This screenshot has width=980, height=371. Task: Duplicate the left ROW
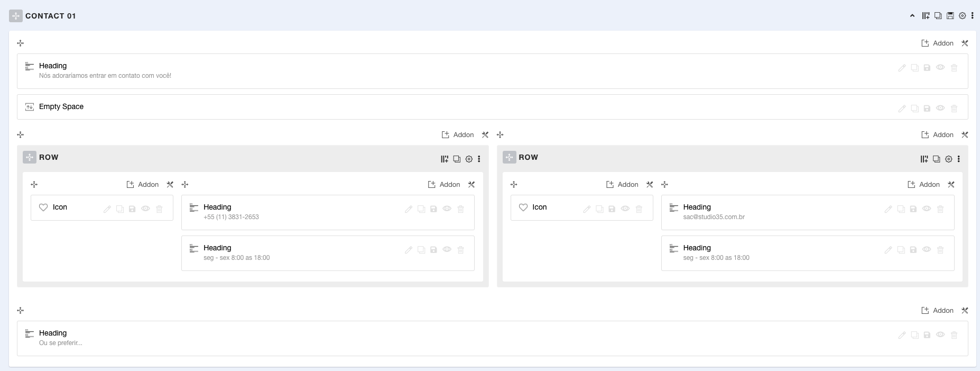[x=457, y=159]
